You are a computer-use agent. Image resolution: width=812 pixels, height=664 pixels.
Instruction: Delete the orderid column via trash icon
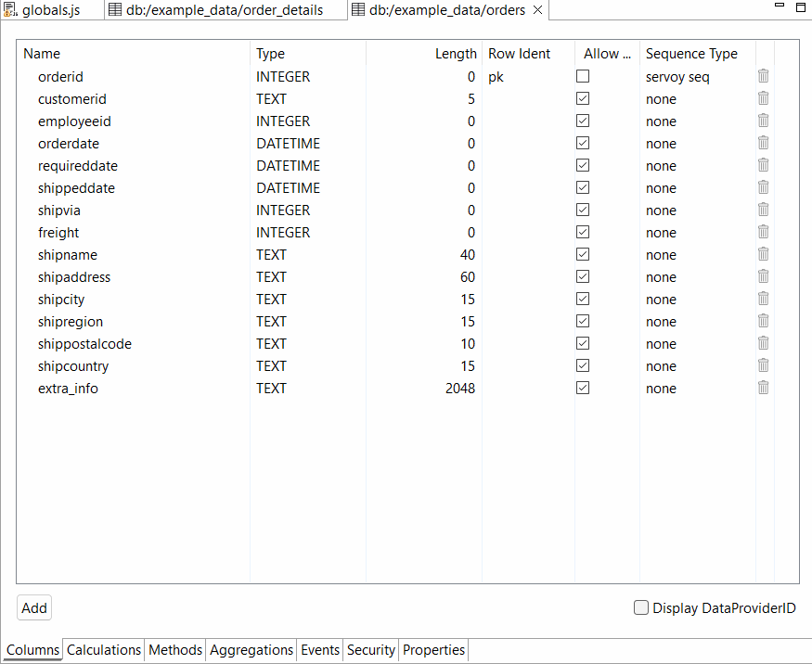coord(763,76)
